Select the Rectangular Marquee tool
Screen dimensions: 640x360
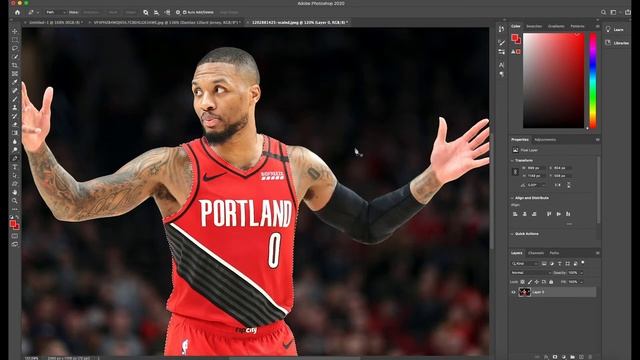(x=15, y=40)
